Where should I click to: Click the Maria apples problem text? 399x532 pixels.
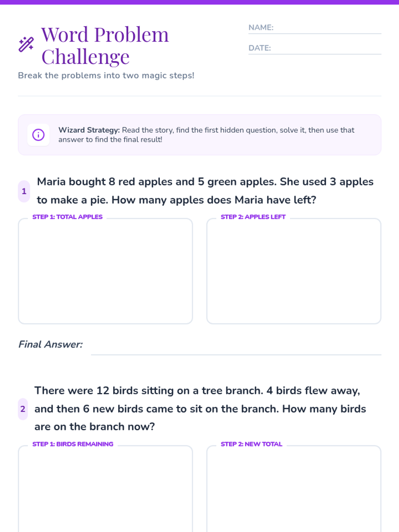[x=205, y=191]
